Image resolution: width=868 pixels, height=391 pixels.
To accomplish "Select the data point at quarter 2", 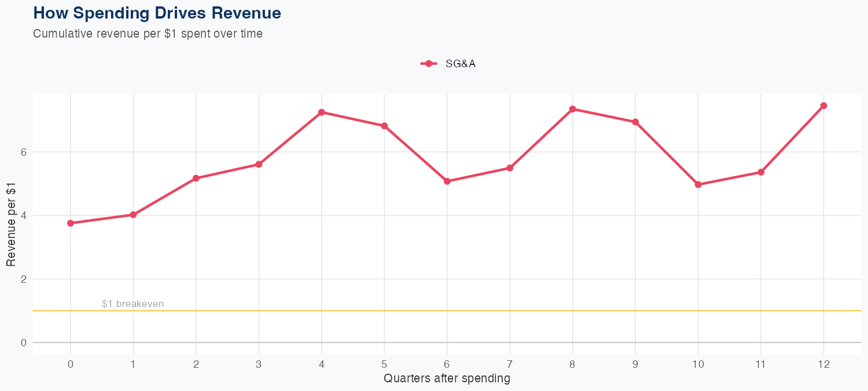I will [x=196, y=178].
